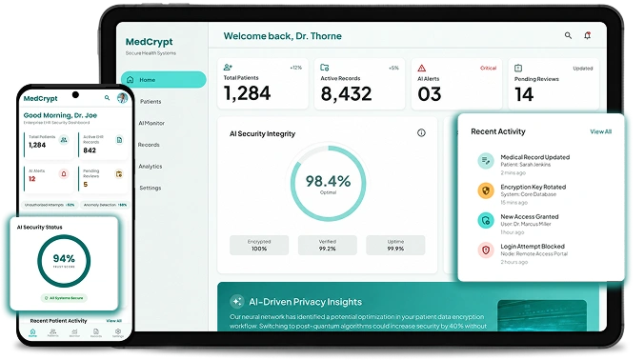The width and height of the screenshot is (644, 360).
Task: Tap the MedCrypt logo on the phone
Action: (x=40, y=98)
